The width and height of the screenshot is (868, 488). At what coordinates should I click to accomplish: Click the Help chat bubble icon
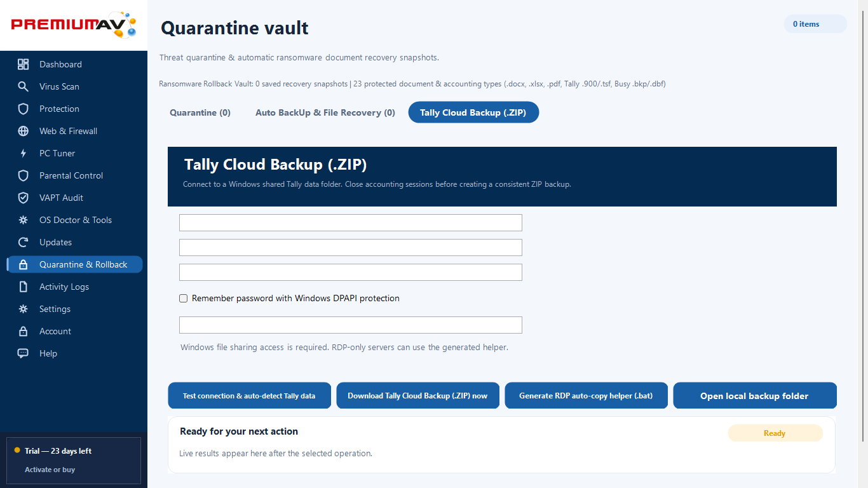pos(24,353)
